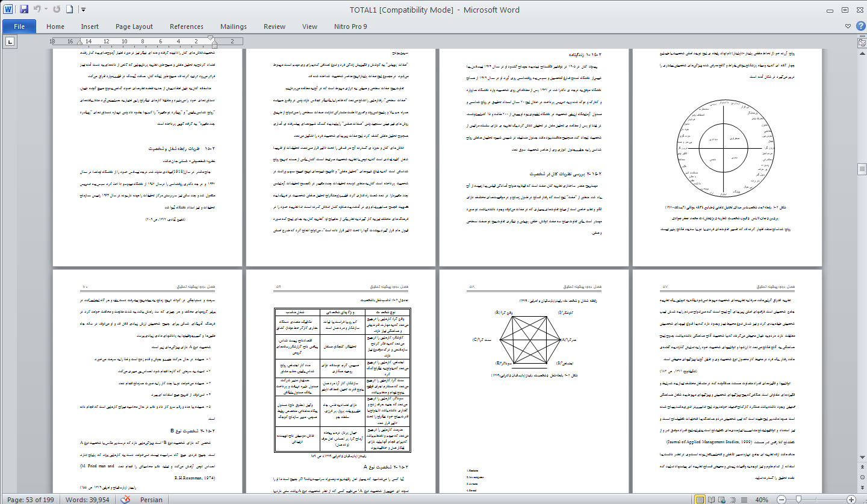The image size is (867, 504).
Task: Create a new blank document via toolbar icon
Action: click(69, 10)
